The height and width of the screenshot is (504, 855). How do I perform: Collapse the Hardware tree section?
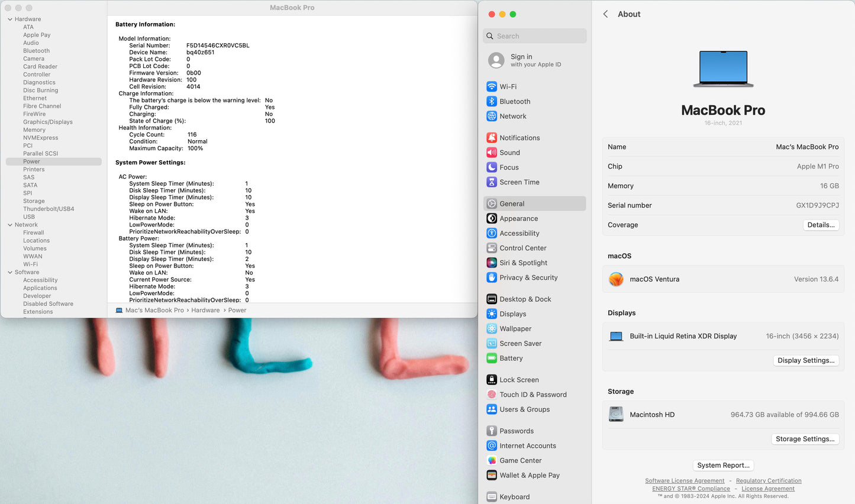pos(10,19)
